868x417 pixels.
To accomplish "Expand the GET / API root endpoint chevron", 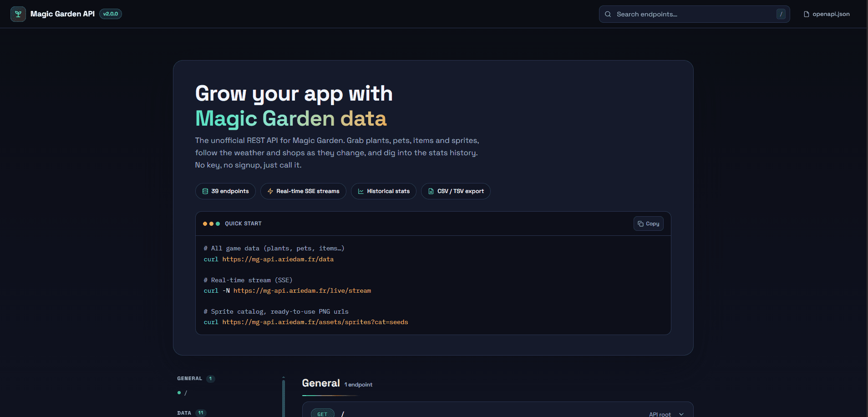I will pyautogui.click(x=681, y=414).
